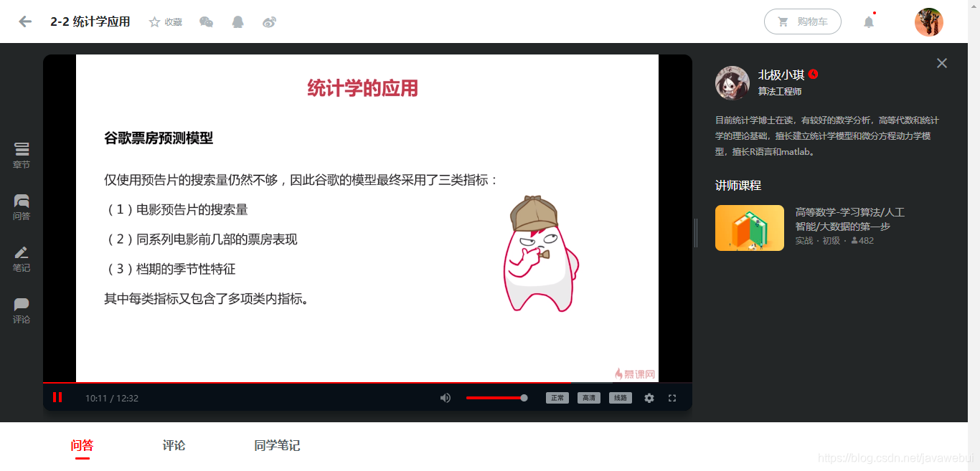This screenshot has width=980, height=471.
Task: Open instructor name 北极小琪 link
Action: pos(781,75)
